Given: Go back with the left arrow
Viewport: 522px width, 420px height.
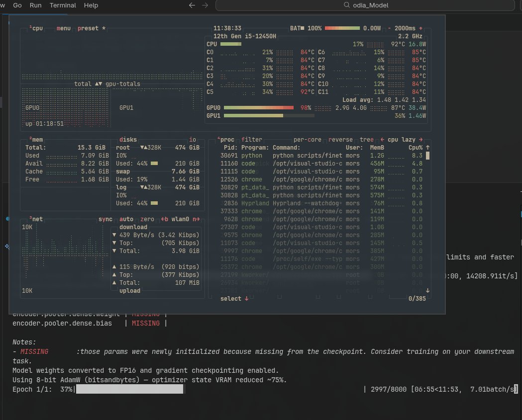Looking at the screenshot, I should coord(192,5).
